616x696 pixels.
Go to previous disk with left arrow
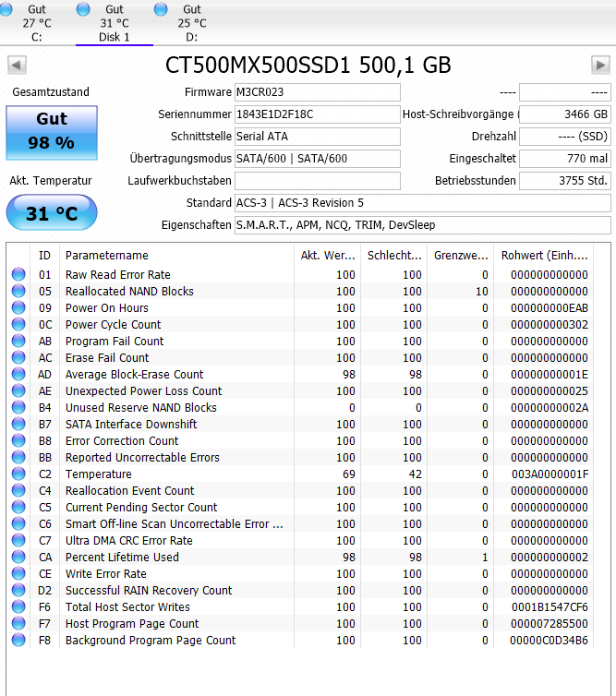click(17, 66)
